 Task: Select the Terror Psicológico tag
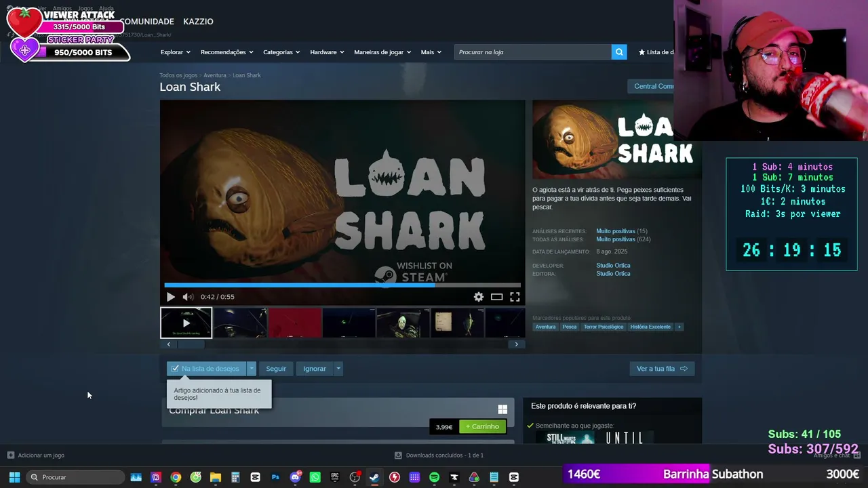pos(604,327)
